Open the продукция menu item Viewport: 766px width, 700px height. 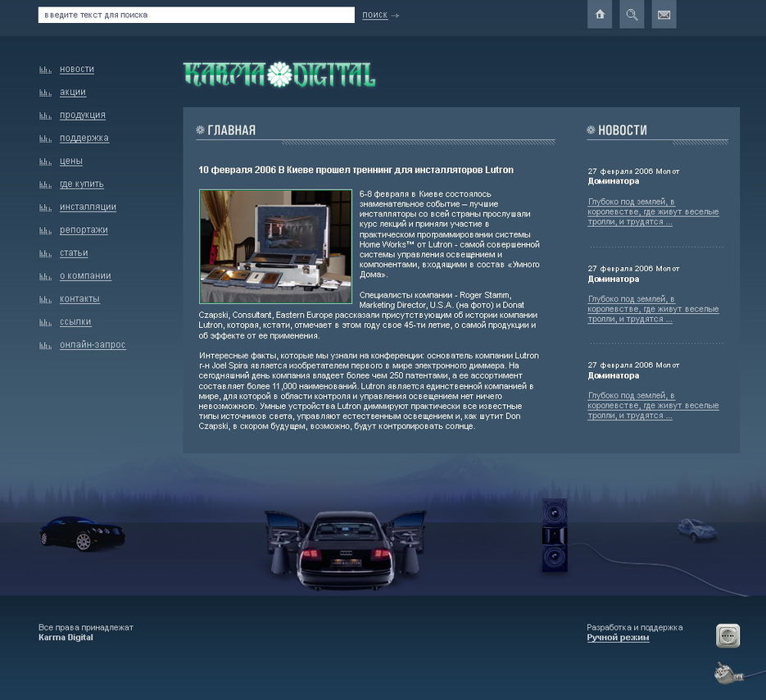(x=83, y=116)
